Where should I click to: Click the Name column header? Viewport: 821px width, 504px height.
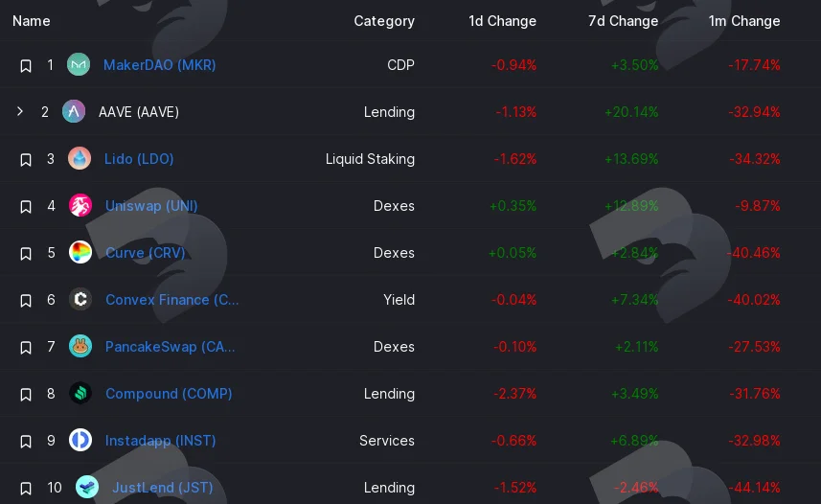click(32, 21)
